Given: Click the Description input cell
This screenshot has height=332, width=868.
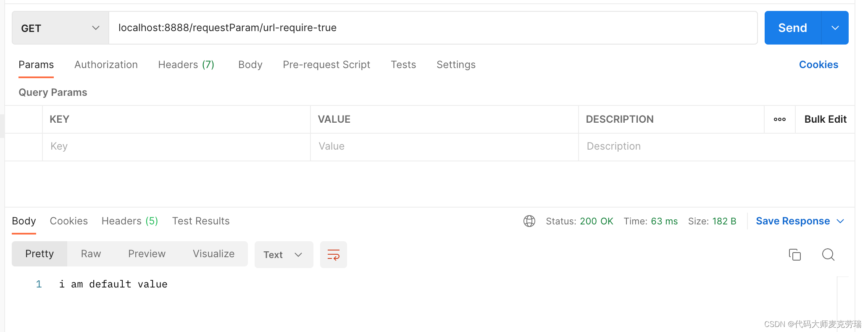Looking at the screenshot, I should pyautogui.click(x=716, y=146).
